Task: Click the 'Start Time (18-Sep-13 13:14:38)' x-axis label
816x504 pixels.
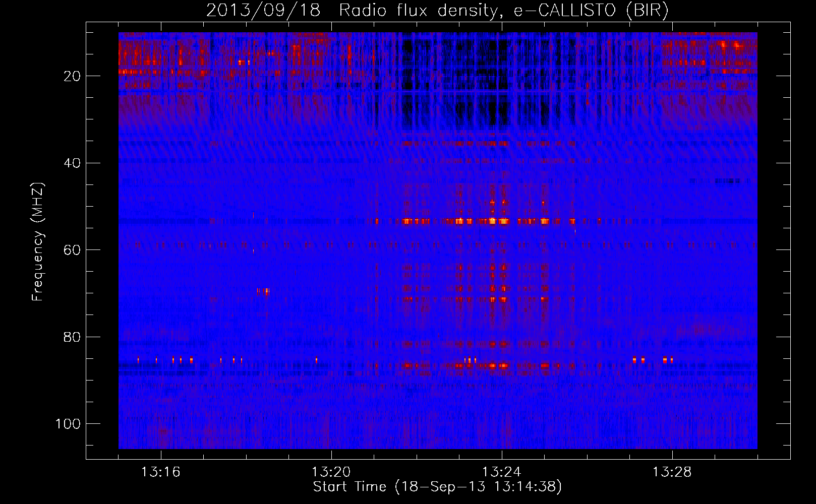Action: pyautogui.click(x=437, y=487)
